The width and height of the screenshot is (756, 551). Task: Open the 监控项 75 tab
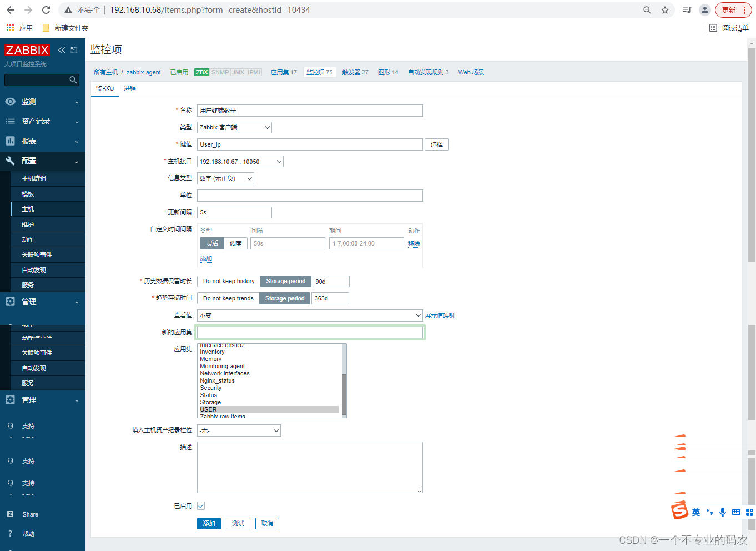(x=320, y=72)
